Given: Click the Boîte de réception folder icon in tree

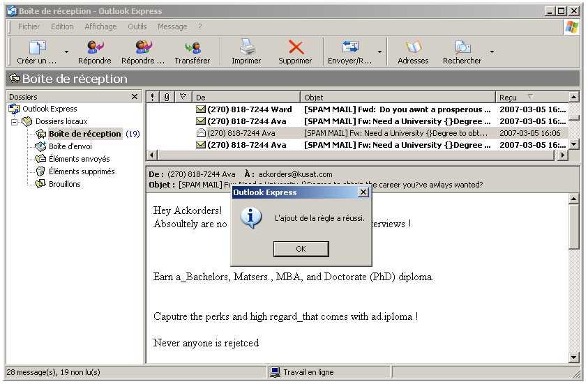Looking at the screenshot, I should (x=40, y=134).
